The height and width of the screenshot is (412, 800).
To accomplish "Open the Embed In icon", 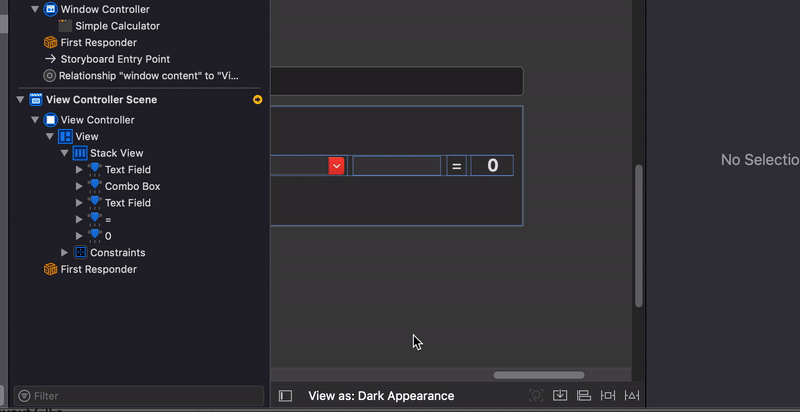I will (x=560, y=395).
